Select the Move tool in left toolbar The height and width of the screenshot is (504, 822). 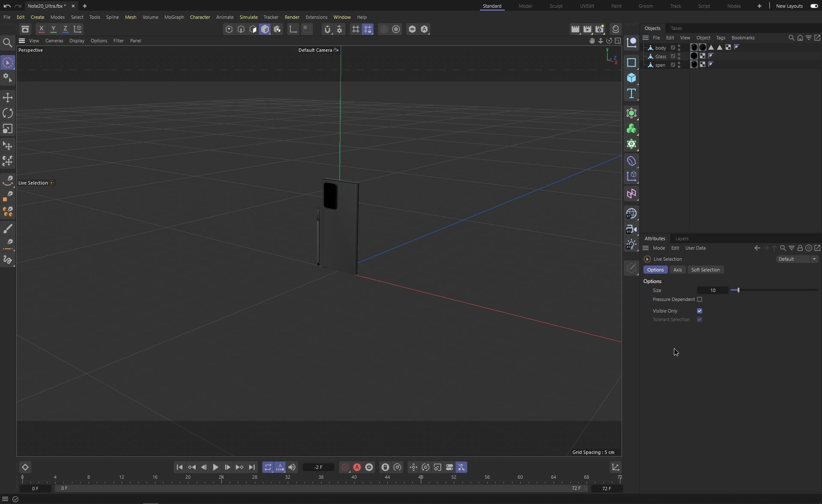pos(8,98)
